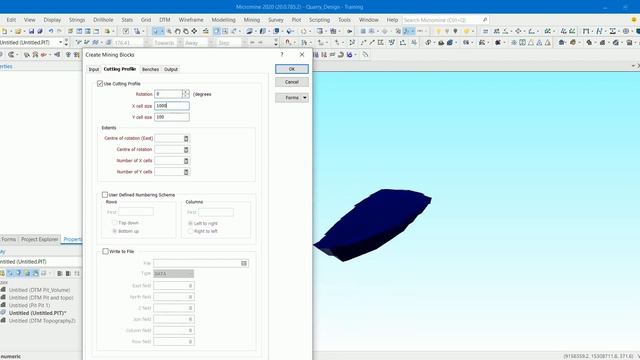The image size is (640, 360).
Task: Select the Top down radio button
Action: [x=115, y=223]
